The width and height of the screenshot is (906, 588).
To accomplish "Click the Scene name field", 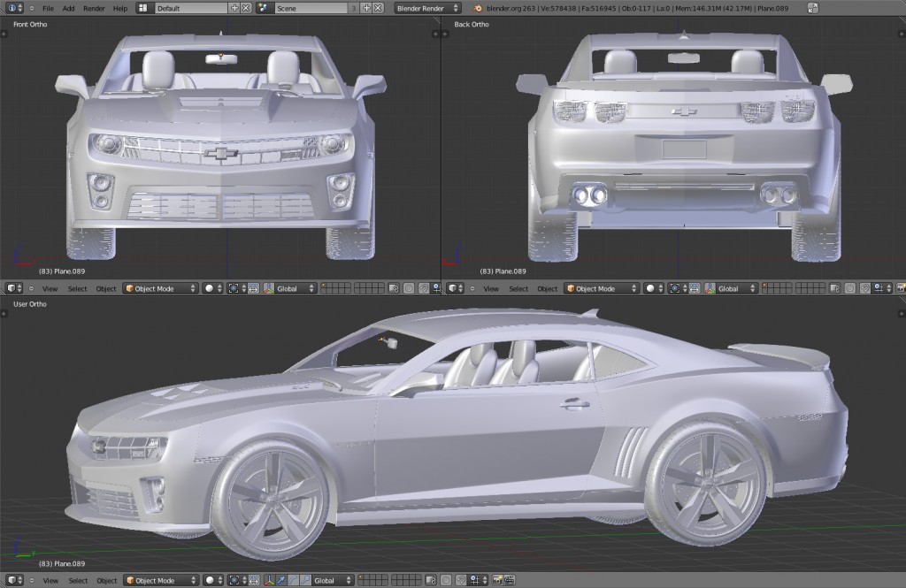I will [x=310, y=8].
